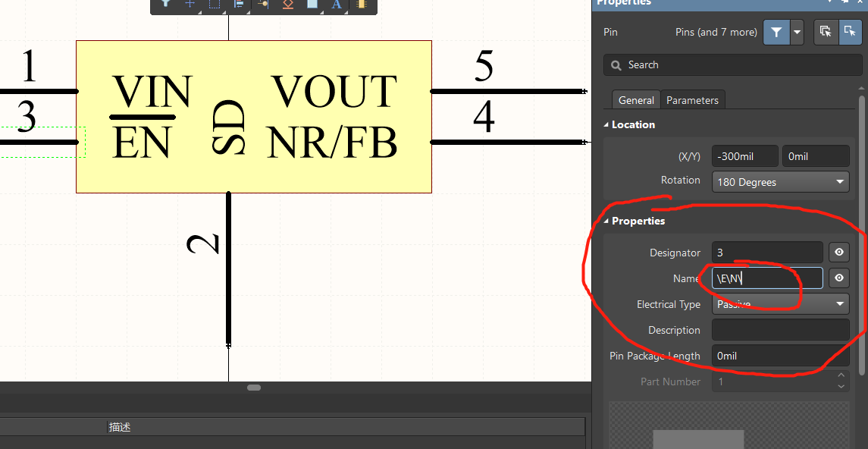Click the VOUT pin name on the symbol

[x=334, y=91]
